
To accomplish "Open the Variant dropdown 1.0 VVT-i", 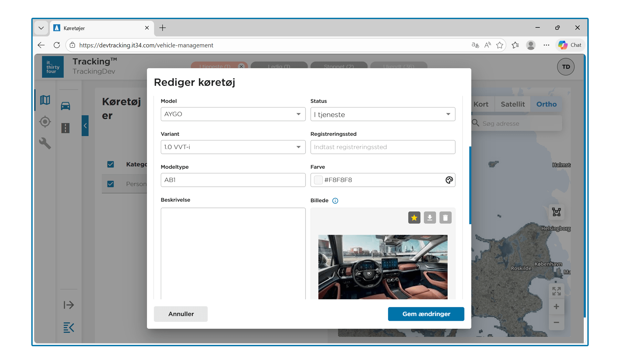I will coord(233,147).
